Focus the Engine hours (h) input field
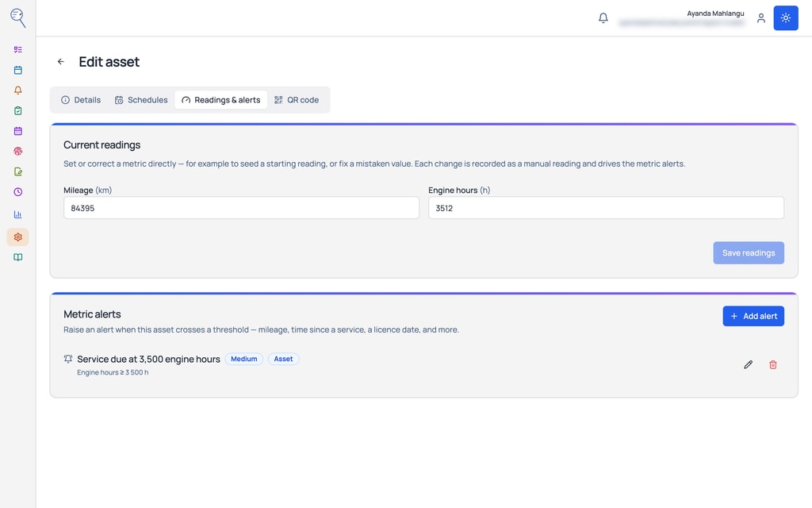The width and height of the screenshot is (812, 508). pos(606,208)
